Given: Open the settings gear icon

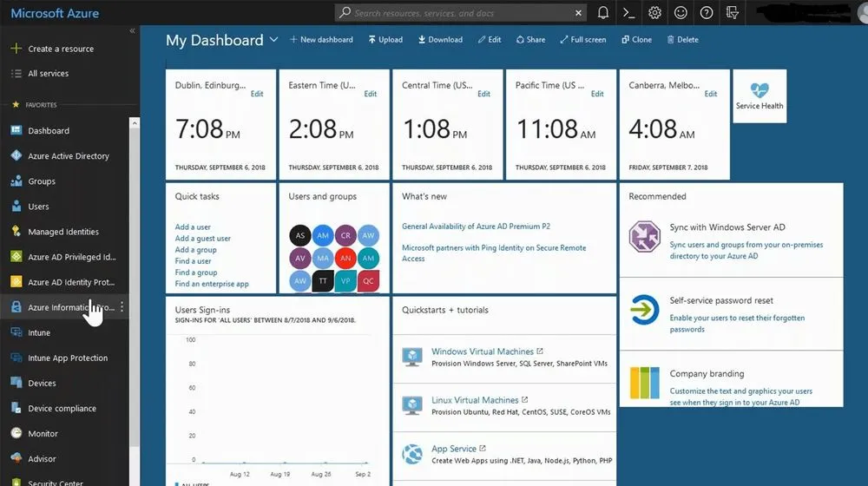Looking at the screenshot, I should coord(654,13).
